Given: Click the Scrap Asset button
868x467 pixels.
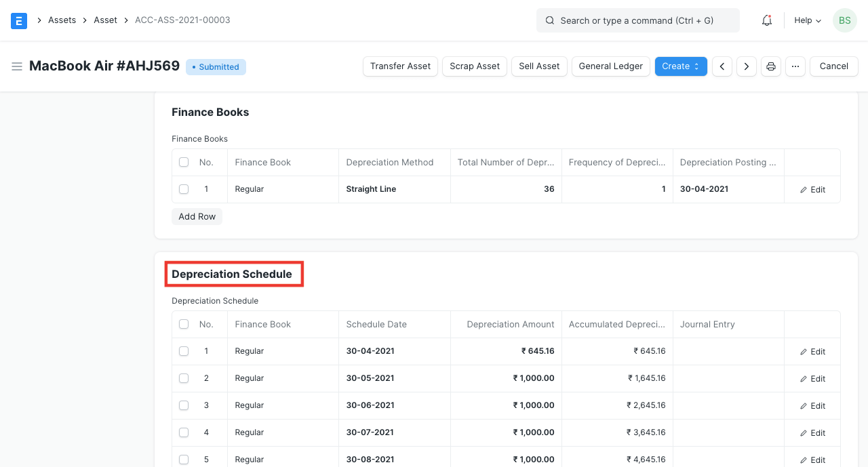Looking at the screenshot, I should tap(475, 66).
